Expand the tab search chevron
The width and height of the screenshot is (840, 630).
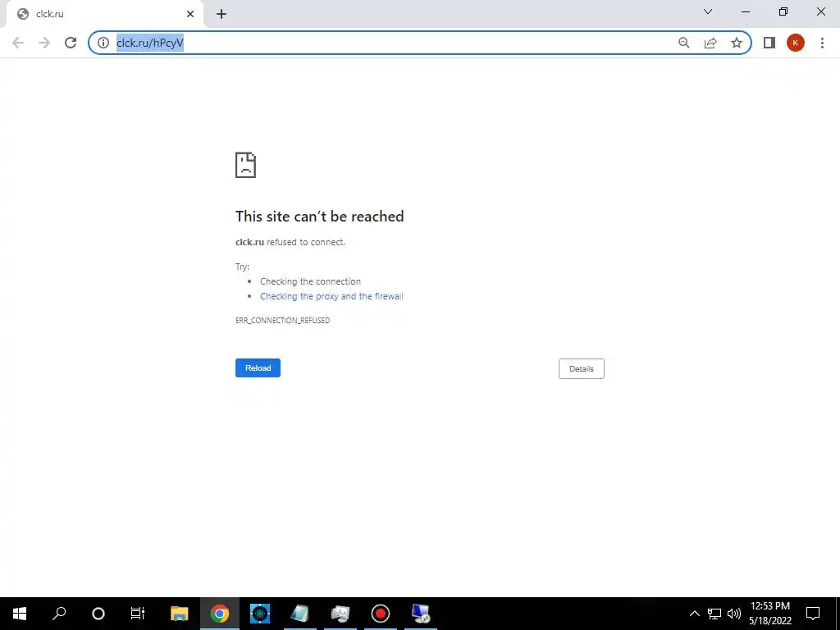tap(708, 11)
